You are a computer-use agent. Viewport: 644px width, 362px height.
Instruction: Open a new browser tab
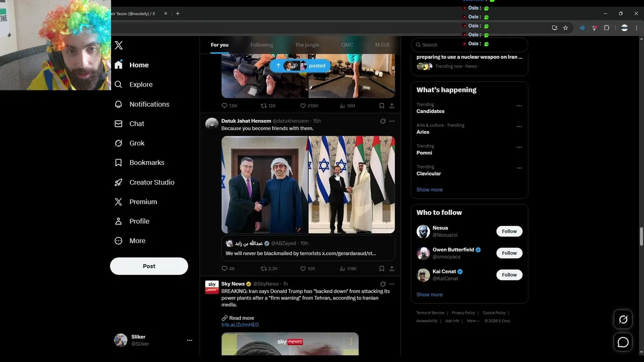[177, 14]
